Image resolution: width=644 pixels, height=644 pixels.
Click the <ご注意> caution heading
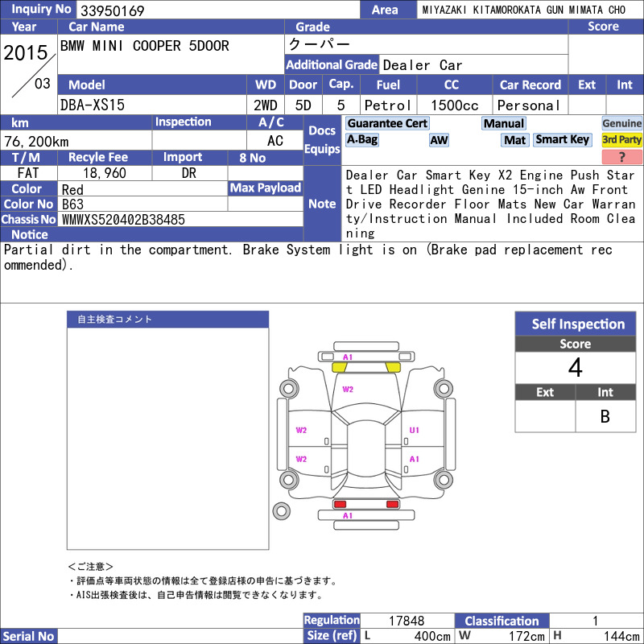pyautogui.click(x=90, y=567)
